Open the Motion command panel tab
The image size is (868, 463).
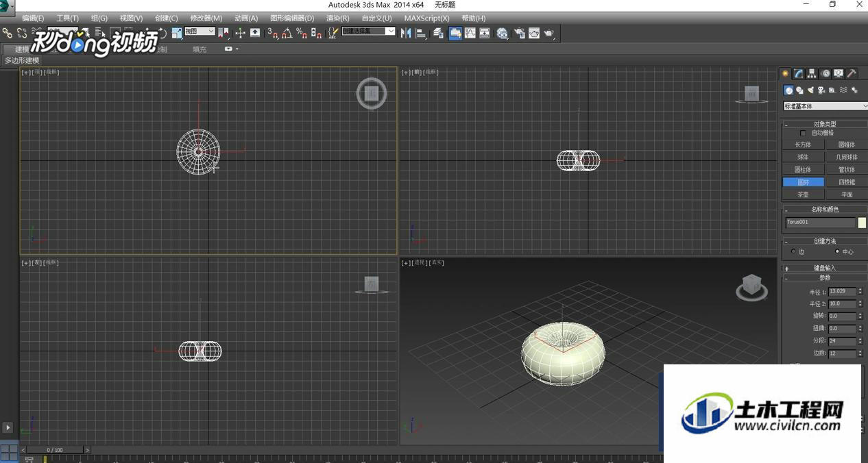pyautogui.click(x=825, y=73)
